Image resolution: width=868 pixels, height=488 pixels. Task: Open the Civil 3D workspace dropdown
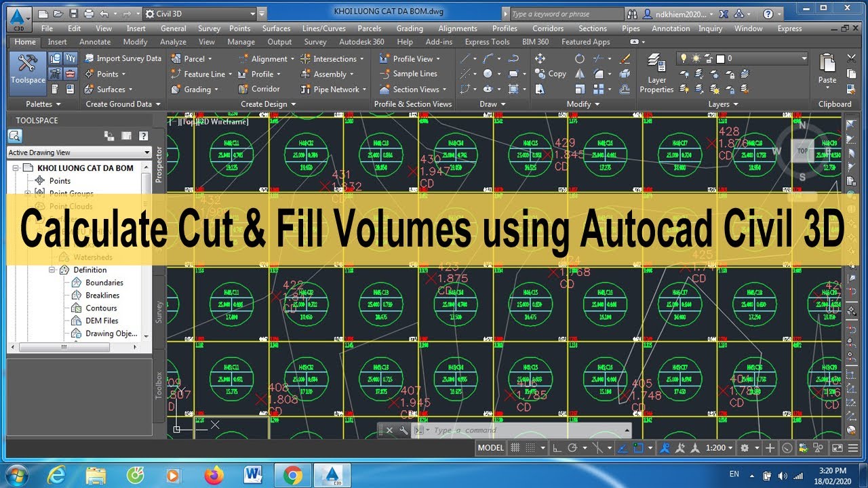click(200, 14)
